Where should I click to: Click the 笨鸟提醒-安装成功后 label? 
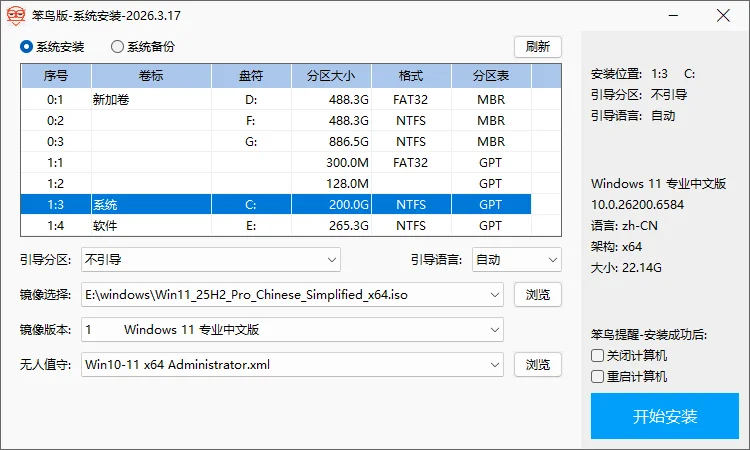tap(649, 334)
